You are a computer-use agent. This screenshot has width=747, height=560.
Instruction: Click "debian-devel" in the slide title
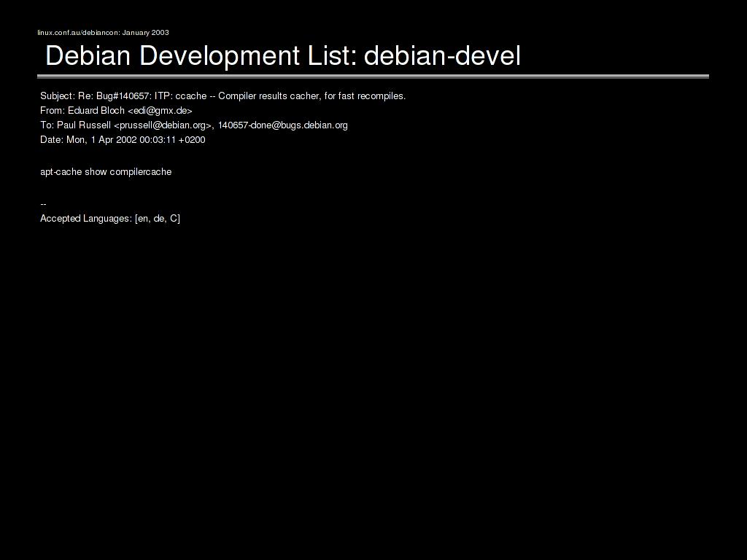(442, 55)
